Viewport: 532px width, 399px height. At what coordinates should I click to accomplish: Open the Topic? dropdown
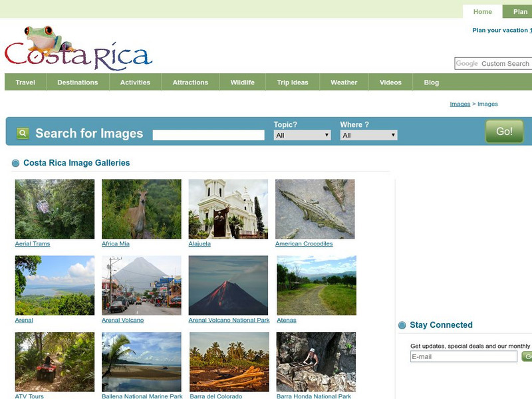(x=303, y=134)
